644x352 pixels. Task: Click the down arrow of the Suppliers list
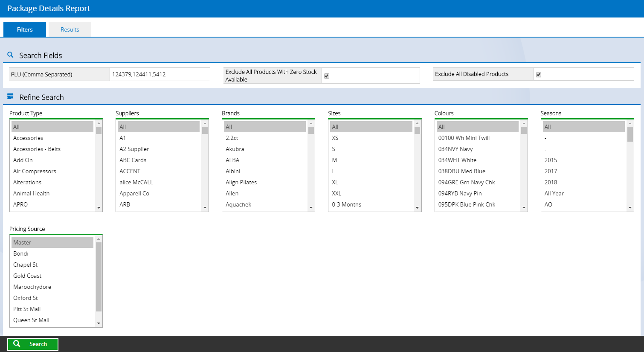pyautogui.click(x=205, y=208)
